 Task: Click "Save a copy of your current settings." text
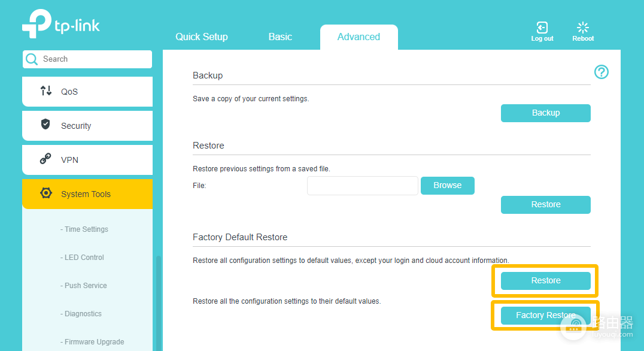(x=251, y=99)
